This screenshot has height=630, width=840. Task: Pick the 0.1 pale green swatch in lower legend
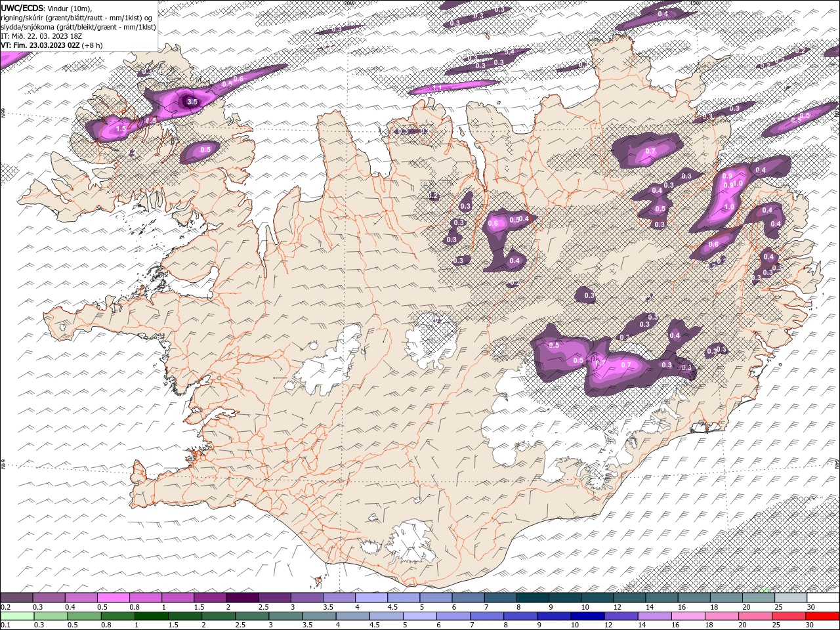pyautogui.click(x=17, y=616)
